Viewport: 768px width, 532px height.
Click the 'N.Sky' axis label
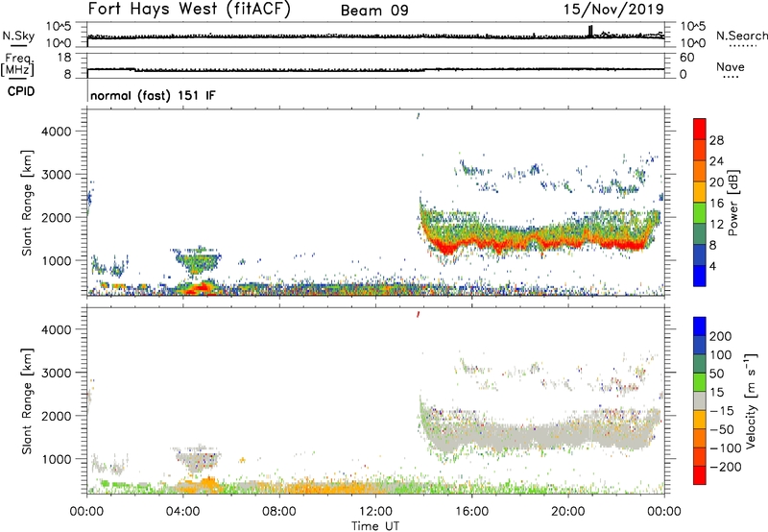pos(18,36)
